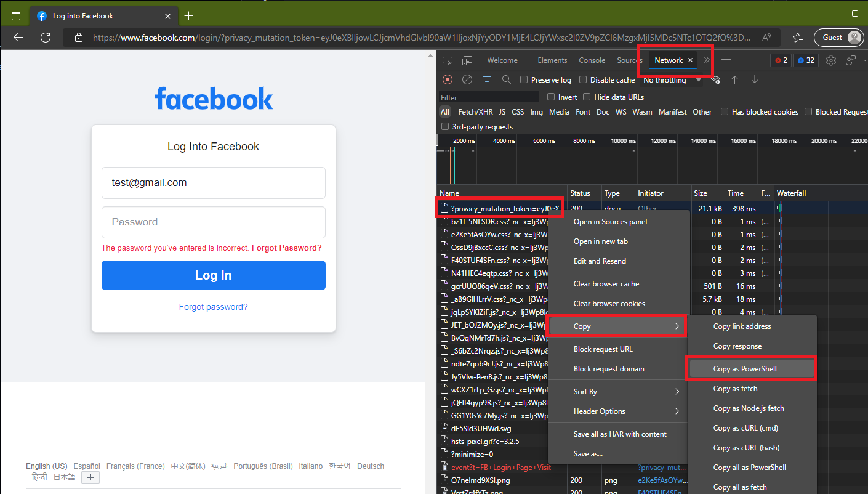The image size is (868, 494).
Task: Check the 3rd-party requests checkbox
Action: (445, 127)
